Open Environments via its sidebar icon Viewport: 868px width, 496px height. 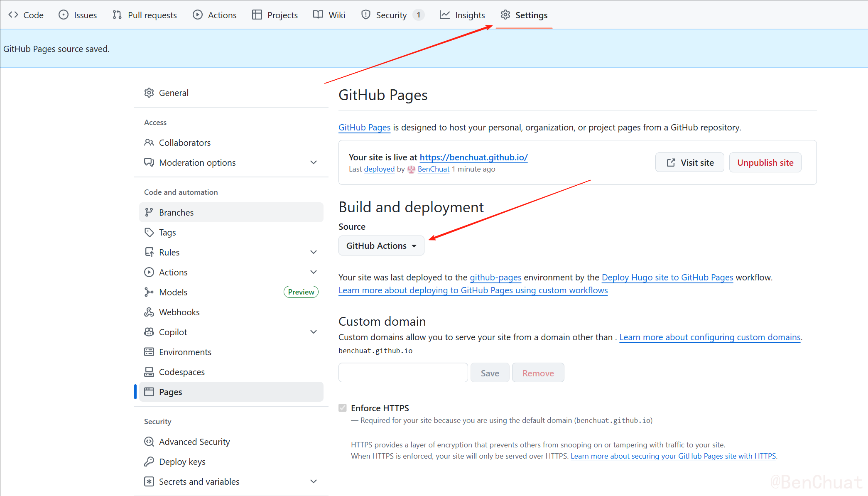[149, 352]
